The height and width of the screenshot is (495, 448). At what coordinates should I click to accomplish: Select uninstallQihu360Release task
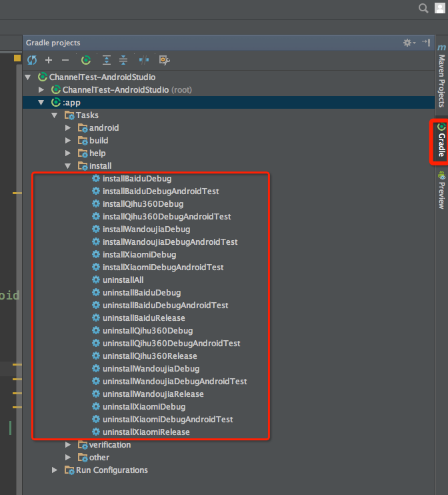[150, 356]
